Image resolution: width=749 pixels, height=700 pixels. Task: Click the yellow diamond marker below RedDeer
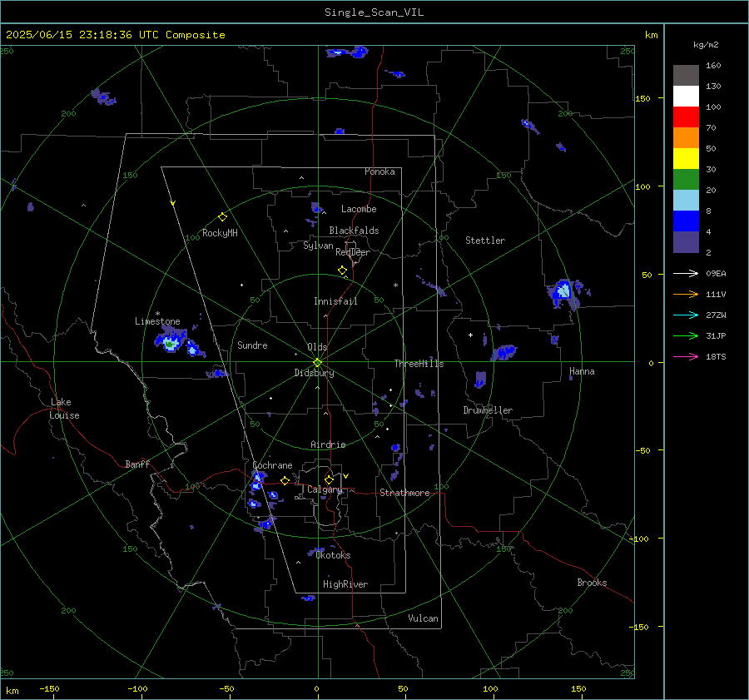[x=342, y=271]
